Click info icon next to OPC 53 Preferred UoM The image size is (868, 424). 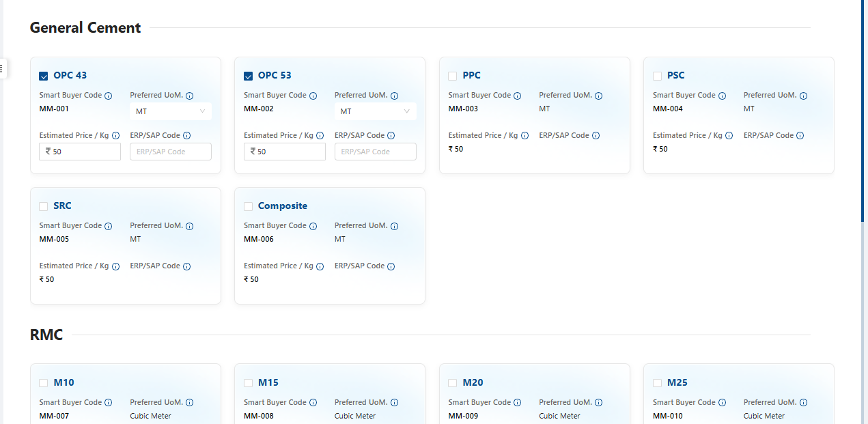tap(394, 96)
